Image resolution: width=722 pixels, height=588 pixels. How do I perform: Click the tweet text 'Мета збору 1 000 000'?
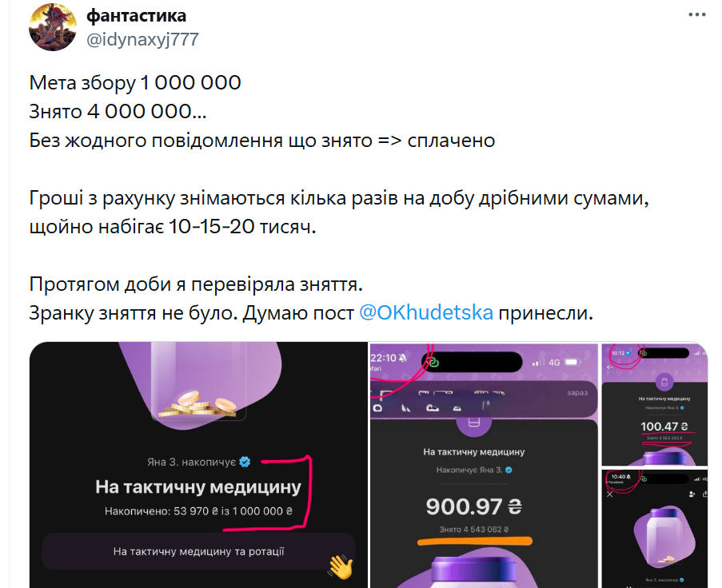(x=135, y=83)
